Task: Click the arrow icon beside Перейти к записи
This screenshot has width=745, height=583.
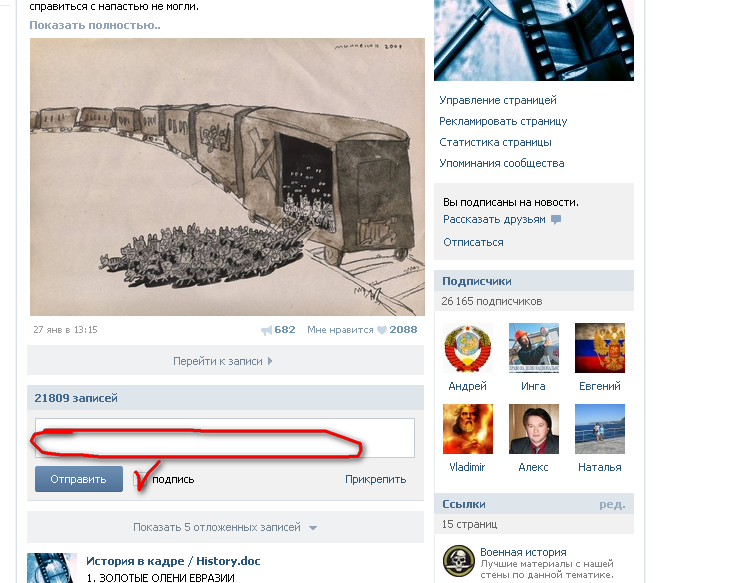Action: pos(270,361)
